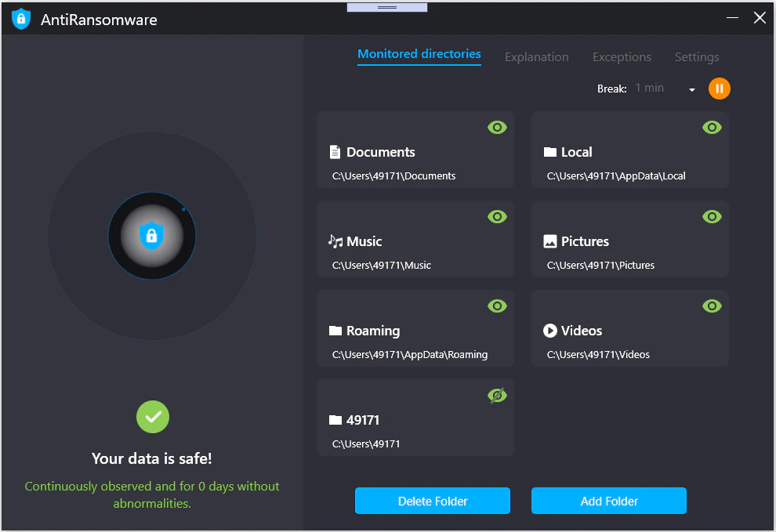Screen dimensions: 776x532
Task: Open the Settings tab
Action: 697,57
